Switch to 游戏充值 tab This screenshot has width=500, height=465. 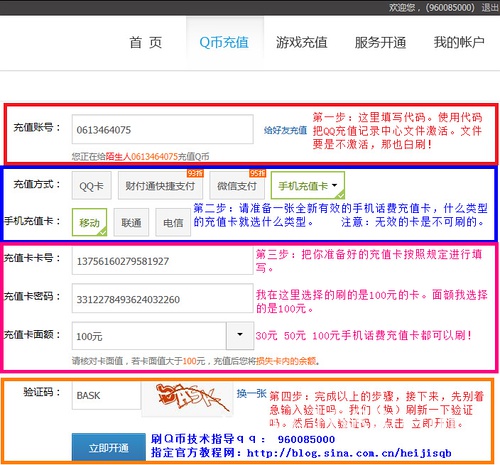tap(302, 43)
